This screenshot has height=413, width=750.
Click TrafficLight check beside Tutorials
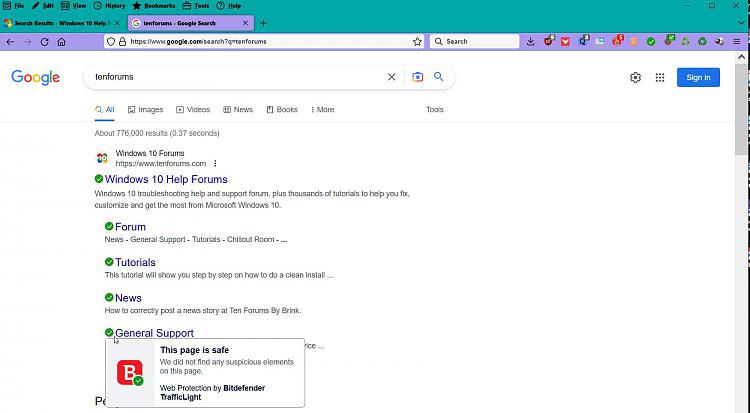tap(109, 262)
